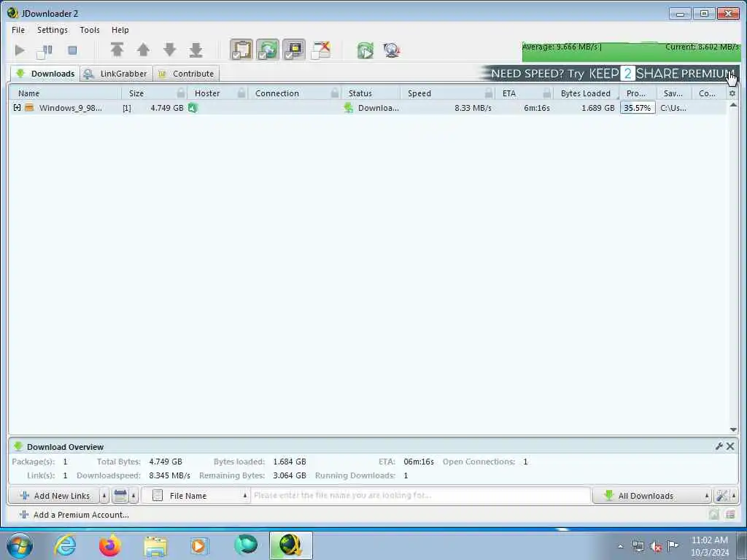747x560 pixels.
Task: Start downloads with the play button
Action: point(20,50)
